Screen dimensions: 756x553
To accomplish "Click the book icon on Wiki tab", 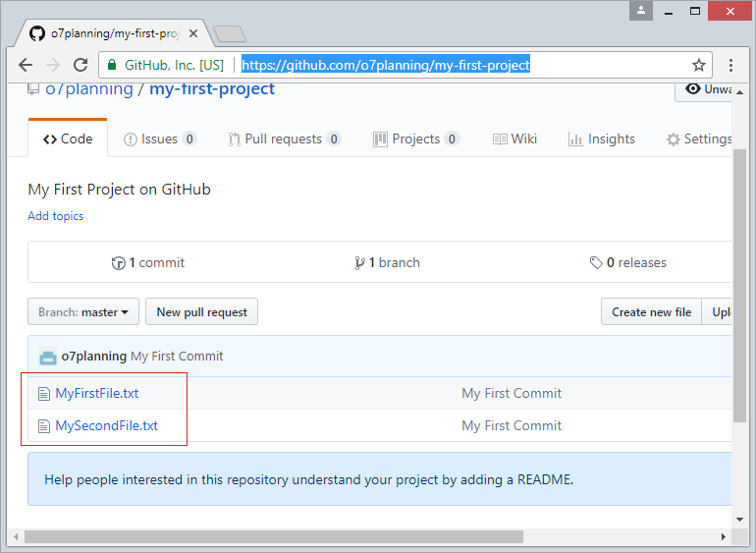I will [x=500, y=139].
